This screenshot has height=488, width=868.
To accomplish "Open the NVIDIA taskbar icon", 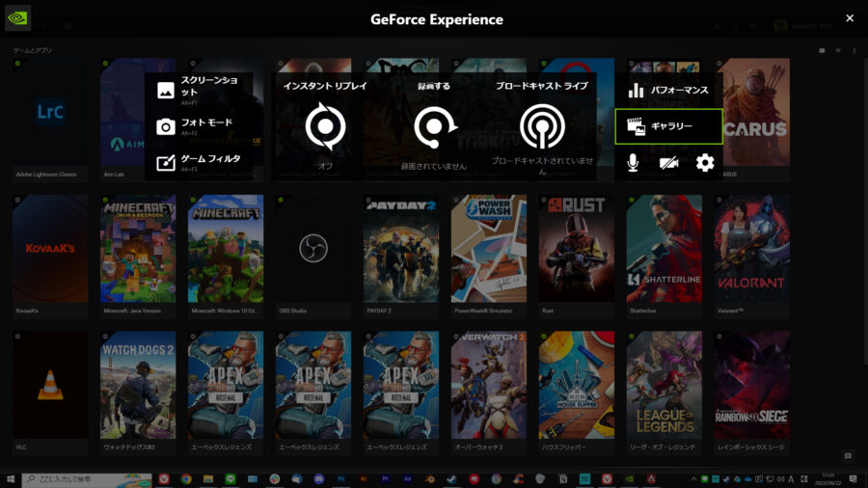I will pos(630,479).
